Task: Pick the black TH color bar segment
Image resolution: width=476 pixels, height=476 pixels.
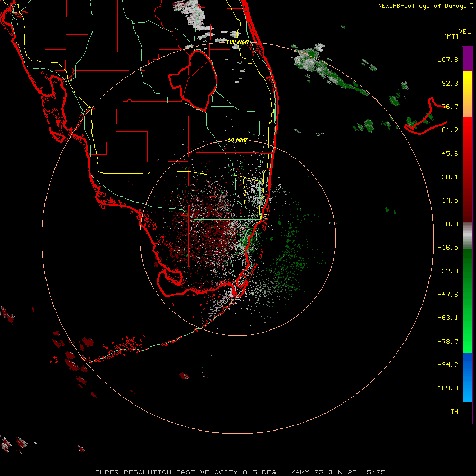Action: click(467, 412)
